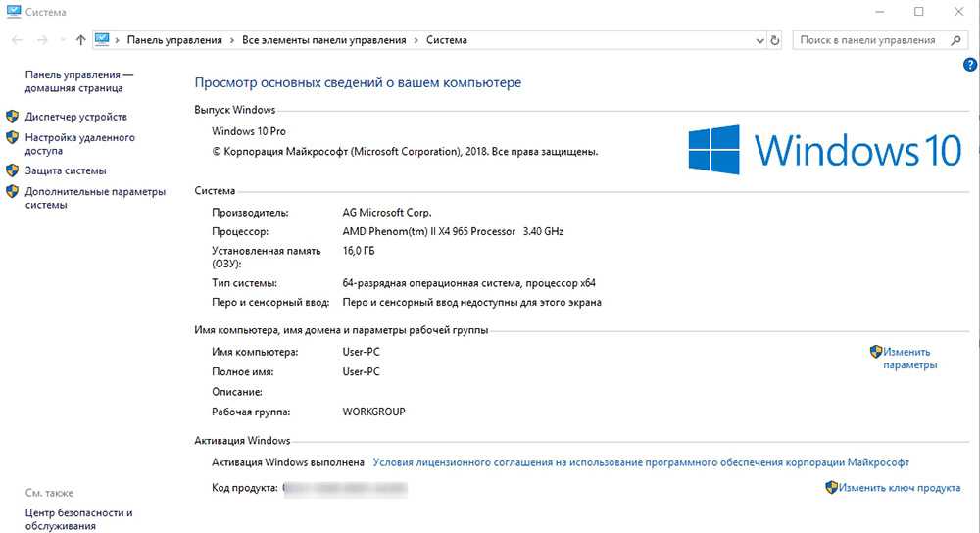Open Защита системы
980x533 pixels.
(66, 170)
